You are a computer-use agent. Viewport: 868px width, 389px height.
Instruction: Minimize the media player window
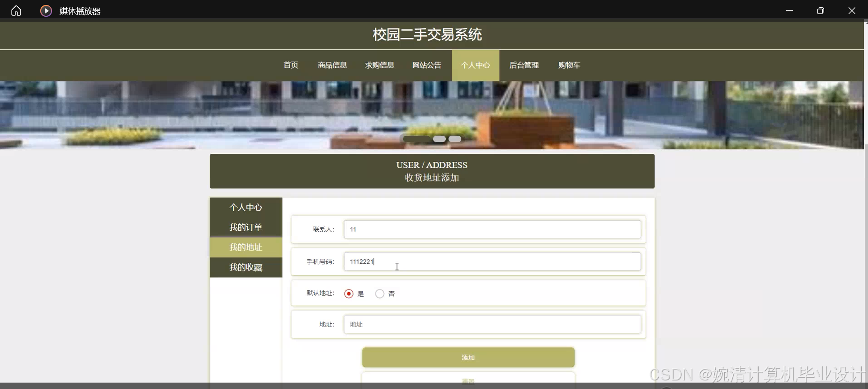pos(789,11)
